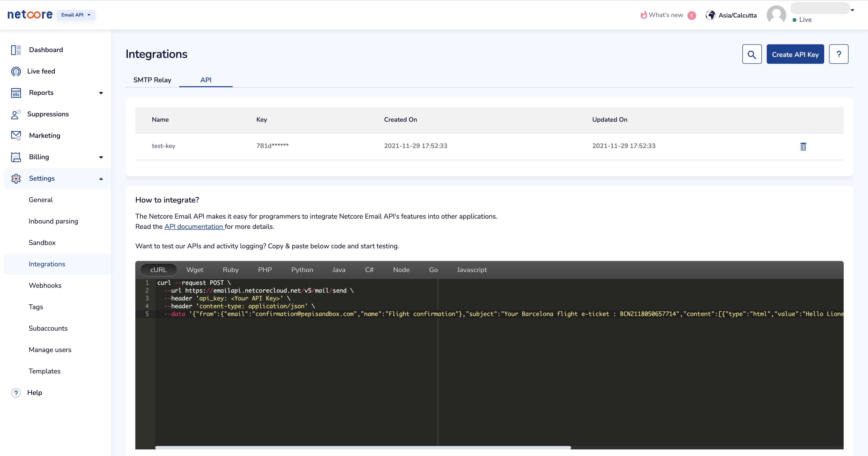Collapse the Settings submenu arrow
The image size is (868, 456).
click(101, 179)
